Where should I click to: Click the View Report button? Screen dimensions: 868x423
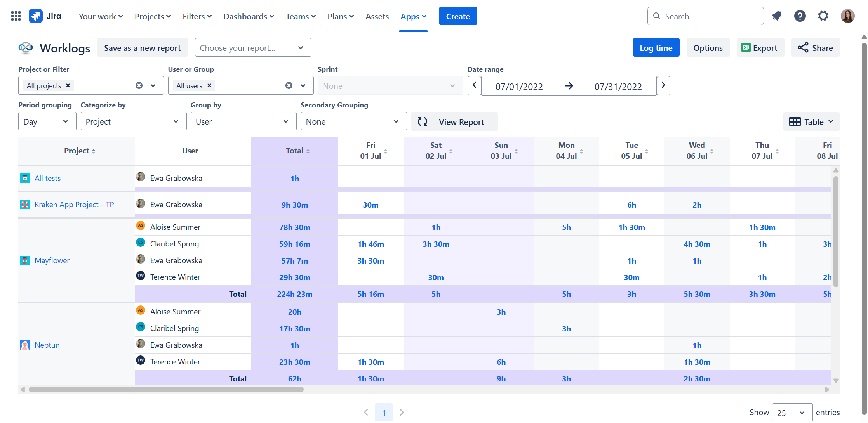454,122
